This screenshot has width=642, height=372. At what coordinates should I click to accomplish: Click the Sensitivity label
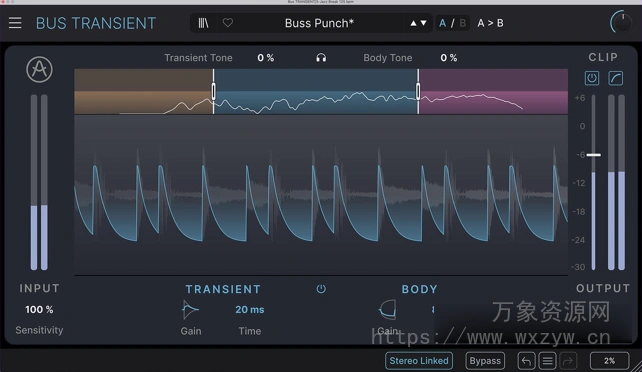pyautogui.click(x=39, y=330)
